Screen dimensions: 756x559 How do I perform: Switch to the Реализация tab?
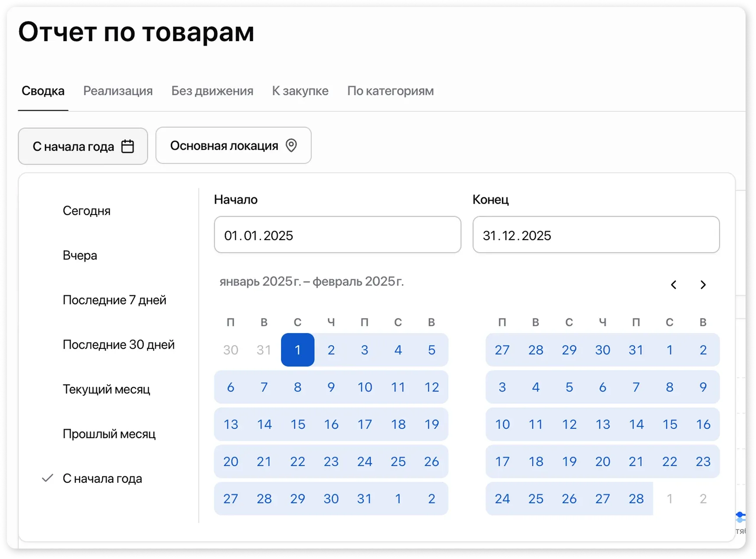pos(118,91)
